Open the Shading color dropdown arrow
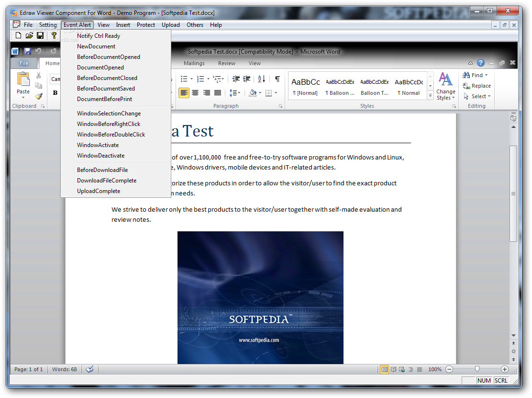The image size is (532, 398). [260, 93]
